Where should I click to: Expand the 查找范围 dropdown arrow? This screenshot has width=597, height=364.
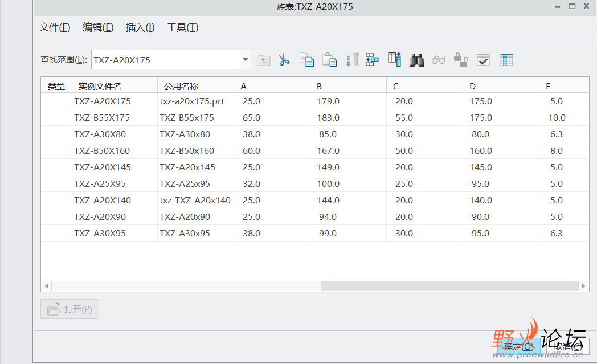pos(246,60)
